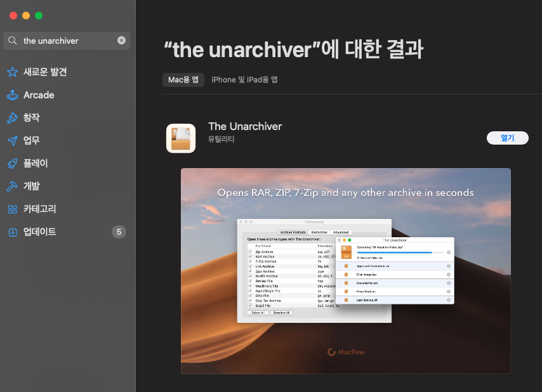
Task: Open the 개발 sidebar label
Action: coord(32,186)
